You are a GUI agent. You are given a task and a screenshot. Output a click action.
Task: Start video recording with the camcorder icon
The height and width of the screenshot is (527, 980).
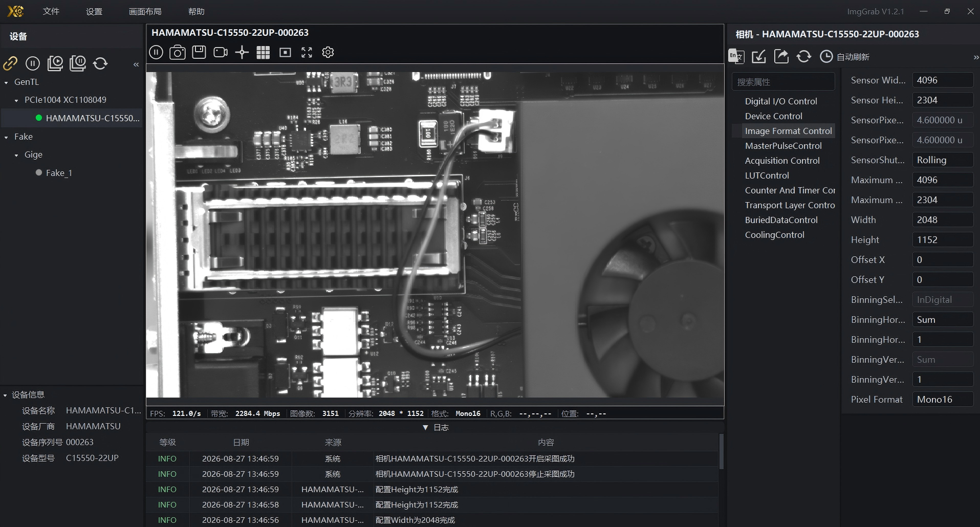click(x=221, y=52)
